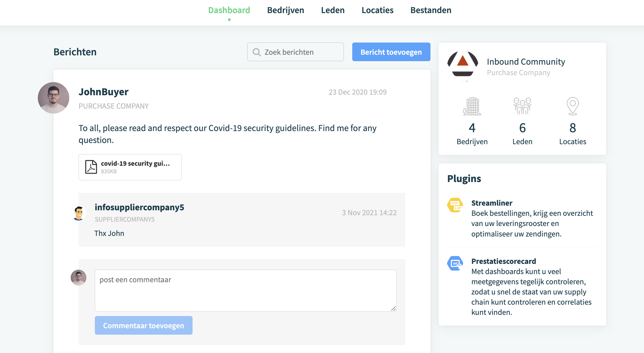644x353 pixels.
Task: Click the search magnifier icon
Action: tap(257, 52)
